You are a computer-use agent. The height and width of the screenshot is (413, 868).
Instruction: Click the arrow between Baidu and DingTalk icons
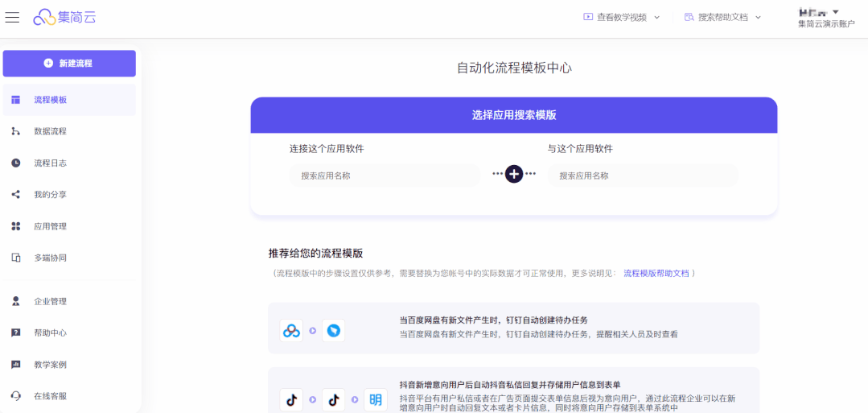pyautogui.click(x=312, y=330)
